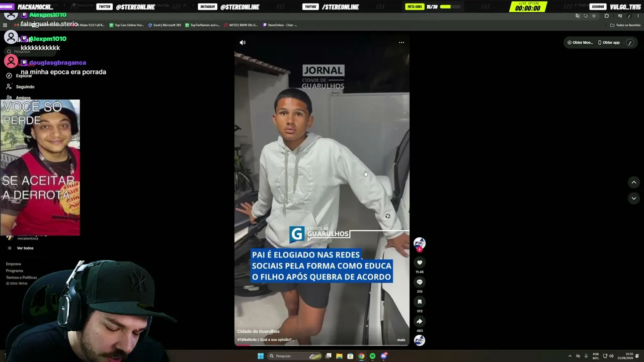Open the MFD32 BMW E8x bookmark

[x=240, y=25]
